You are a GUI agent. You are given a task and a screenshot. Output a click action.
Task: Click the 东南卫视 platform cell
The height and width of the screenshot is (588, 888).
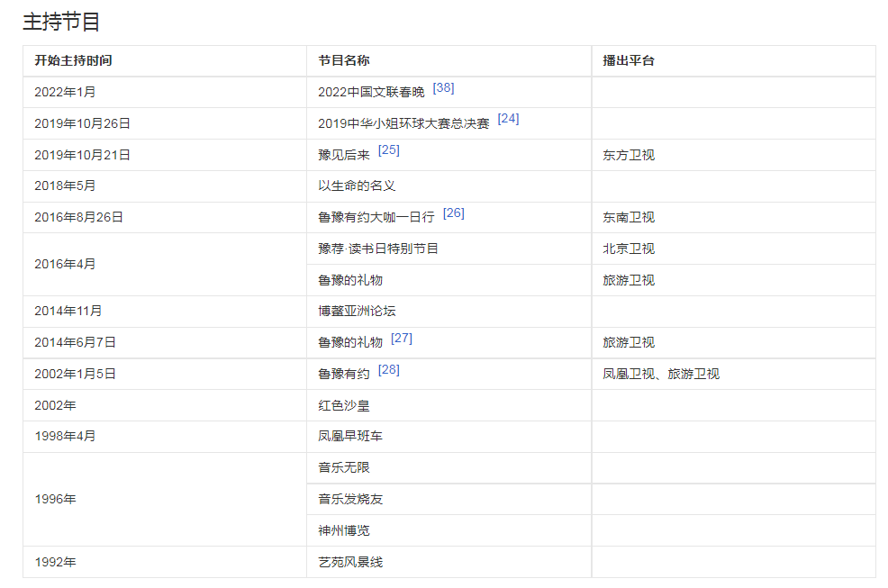628,217
